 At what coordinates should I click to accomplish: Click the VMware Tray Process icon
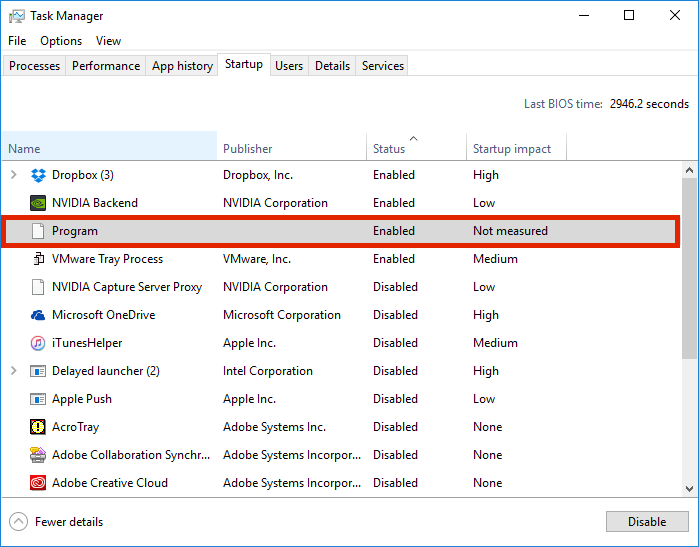38,259
